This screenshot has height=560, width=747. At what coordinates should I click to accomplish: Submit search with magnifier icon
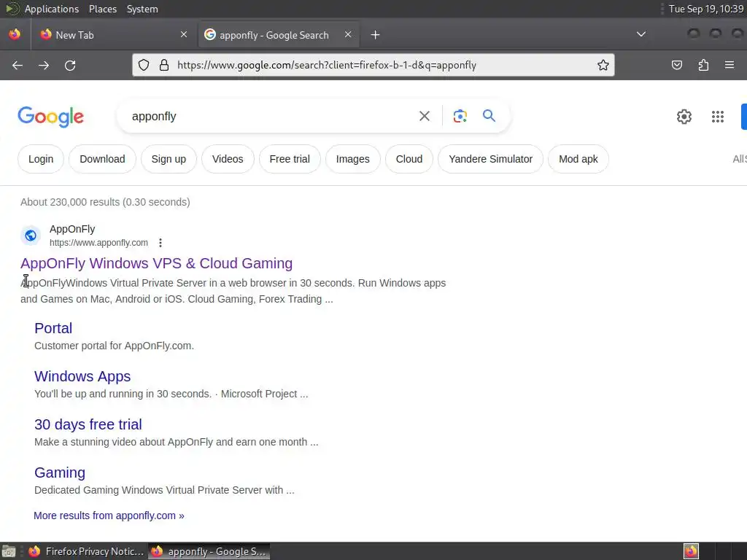click(489, 116)
